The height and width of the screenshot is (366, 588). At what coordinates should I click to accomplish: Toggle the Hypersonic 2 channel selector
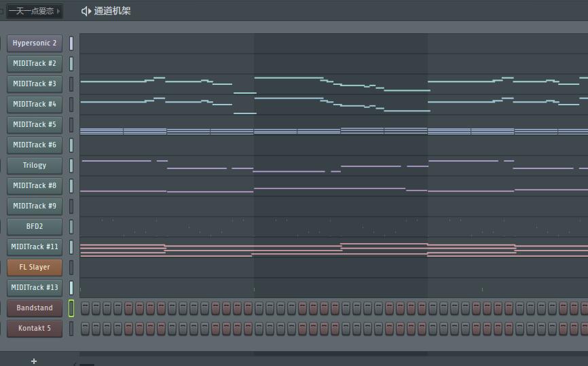point(71,43)
